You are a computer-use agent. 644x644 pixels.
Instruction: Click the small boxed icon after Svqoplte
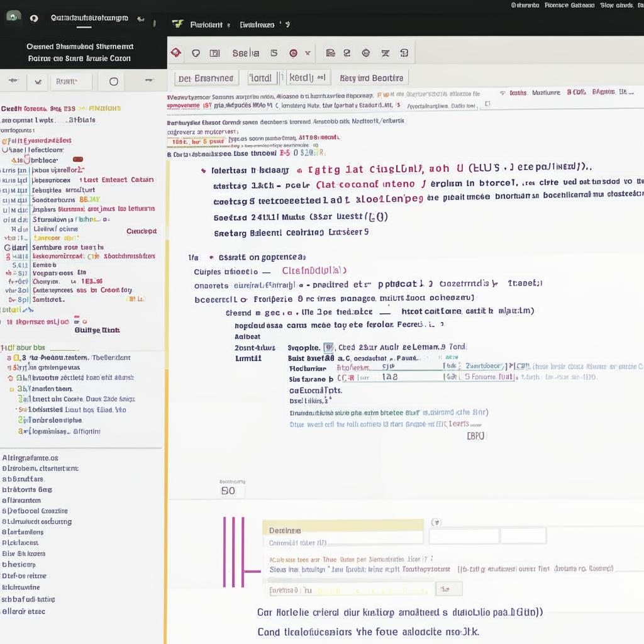point(328,347)
